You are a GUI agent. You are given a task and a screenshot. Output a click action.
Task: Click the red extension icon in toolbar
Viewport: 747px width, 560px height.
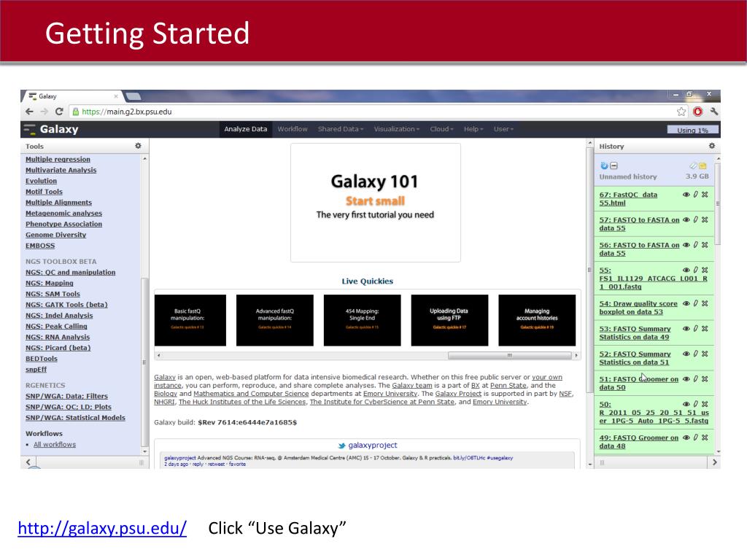click(x=698, y=112)
